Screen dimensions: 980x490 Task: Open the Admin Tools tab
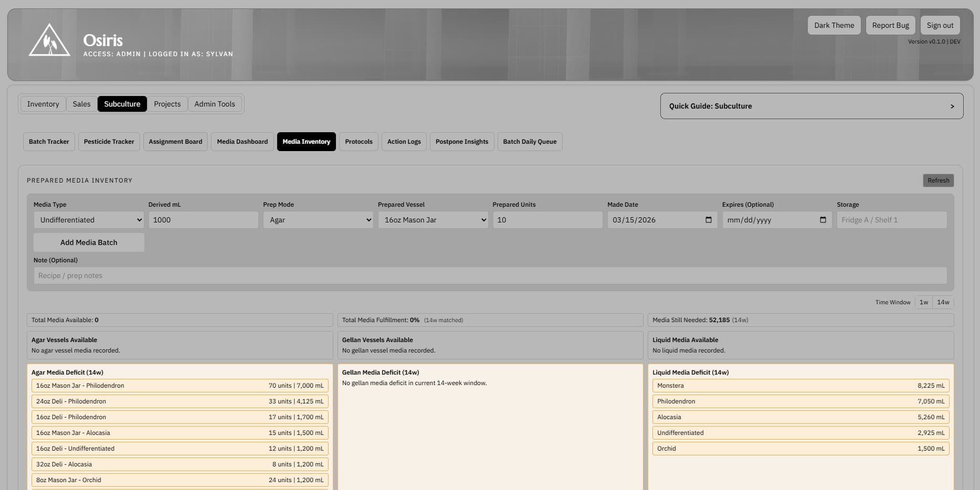point(215,104)
